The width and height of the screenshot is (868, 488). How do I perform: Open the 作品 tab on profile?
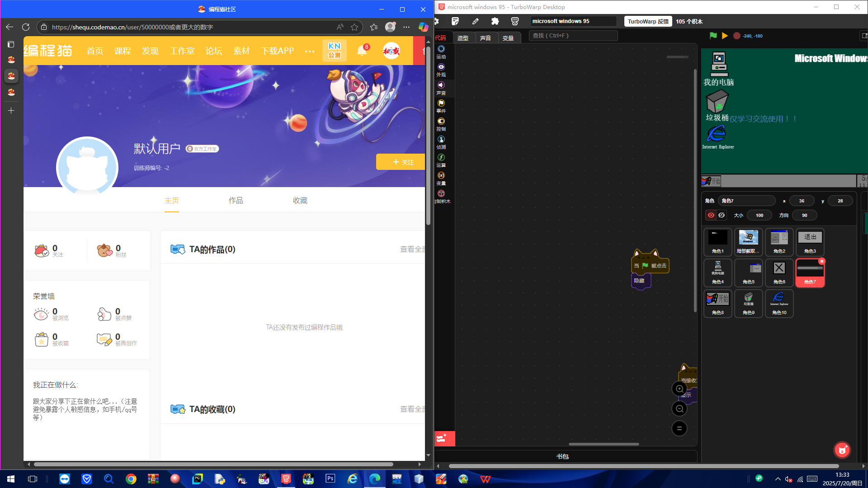click(236, 201)
